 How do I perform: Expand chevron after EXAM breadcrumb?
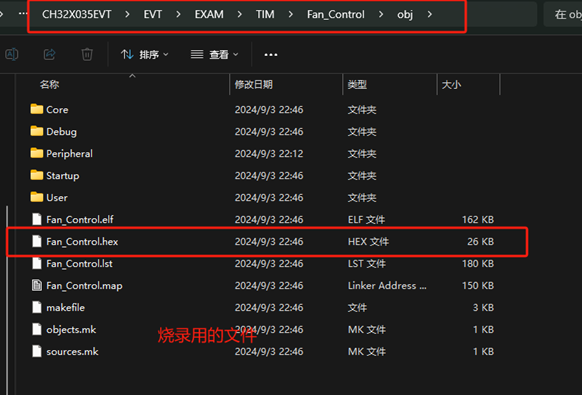240,14
